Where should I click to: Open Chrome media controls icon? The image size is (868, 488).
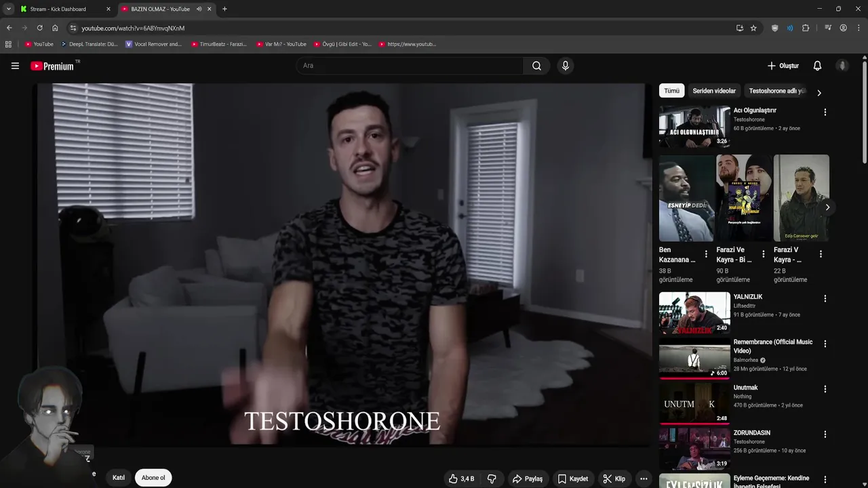[x=828, y=28]
